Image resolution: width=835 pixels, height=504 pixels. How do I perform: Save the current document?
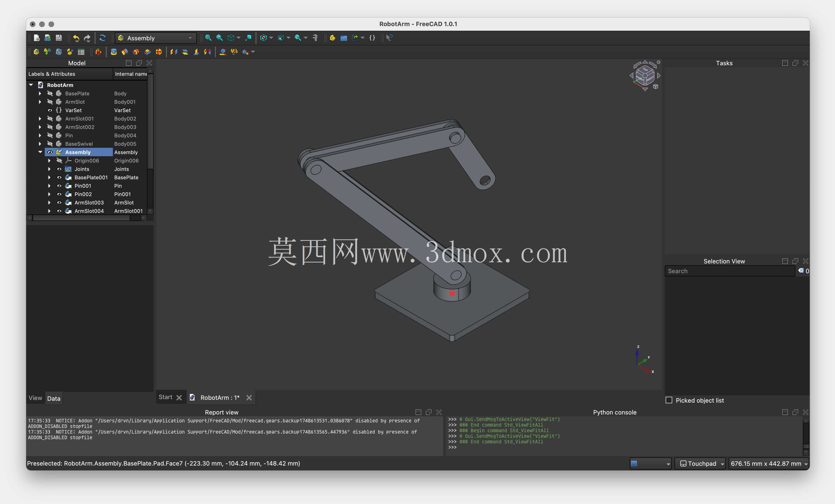59,38
